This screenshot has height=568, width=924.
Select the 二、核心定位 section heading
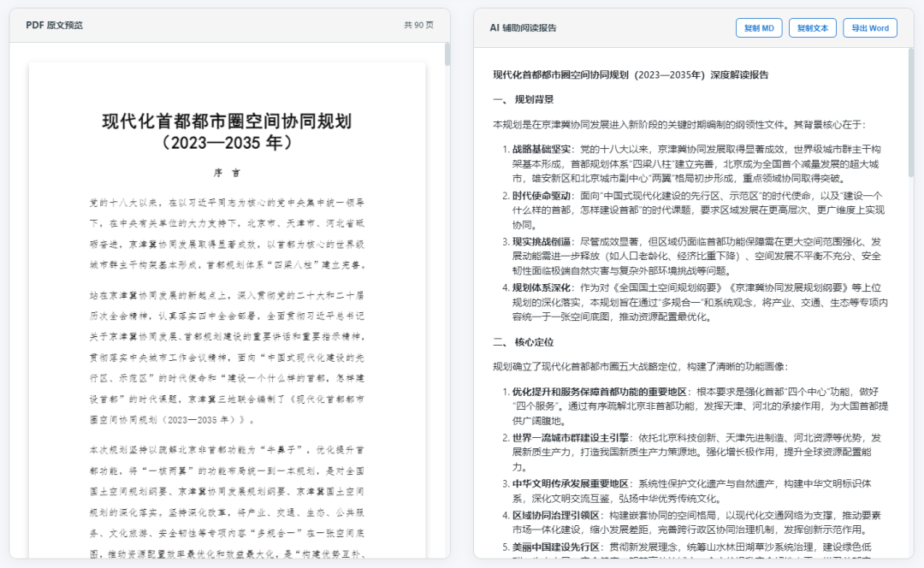(523, 342)
